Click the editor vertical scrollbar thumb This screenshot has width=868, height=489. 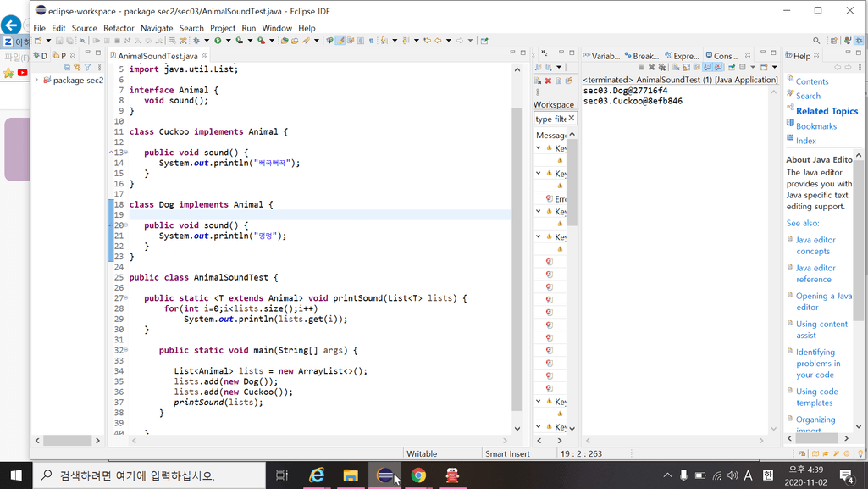517,259
